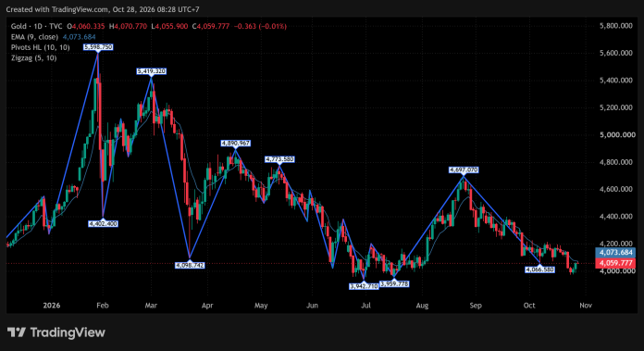The image size is (644, 351).
Task: Select the pivot low label 4,098.742
Action: pyautogui.click(x=190, y=266)
